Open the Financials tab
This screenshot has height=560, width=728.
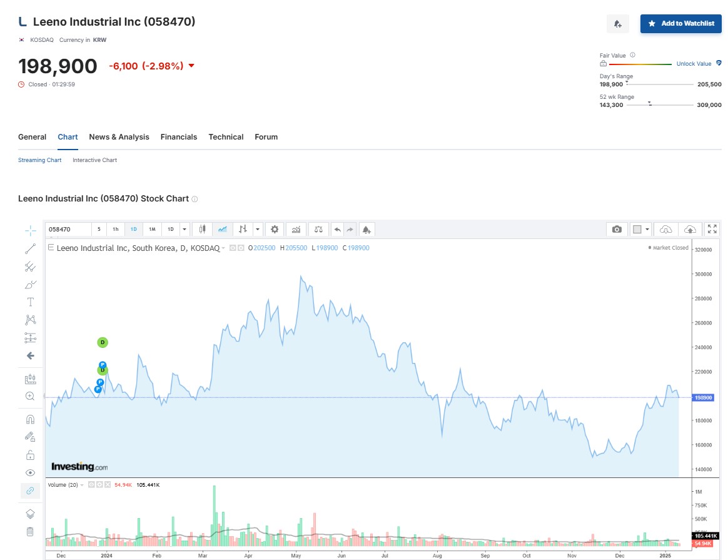pyautogui.click(x=179, y=137)
